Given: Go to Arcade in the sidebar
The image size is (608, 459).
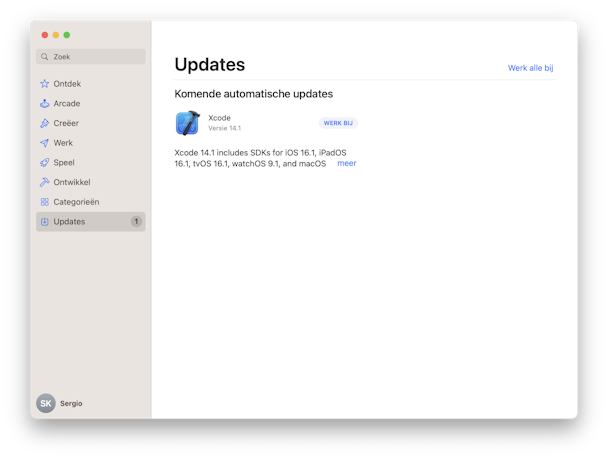Looking at the screenshot, I should coord(91,104).
